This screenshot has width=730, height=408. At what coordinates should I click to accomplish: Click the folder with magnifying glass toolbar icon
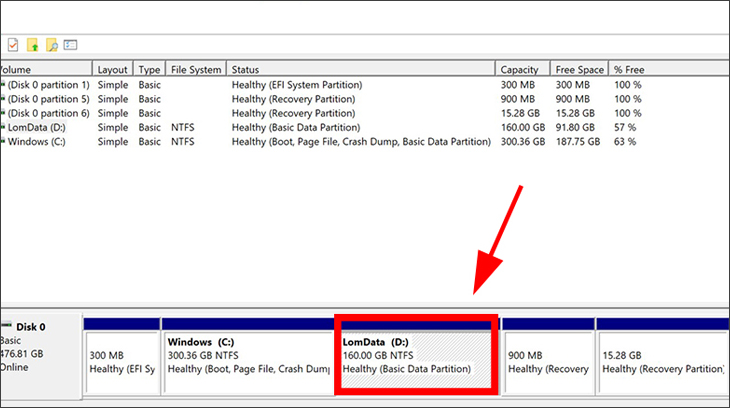(x=52, y=45)
